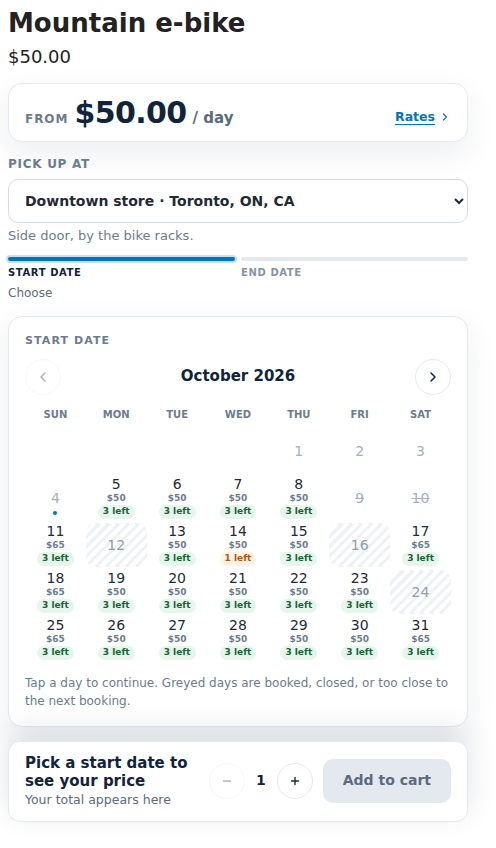Click 'Side door, by the bike racks.' note

pyautogui.click(x=101, y=236)
